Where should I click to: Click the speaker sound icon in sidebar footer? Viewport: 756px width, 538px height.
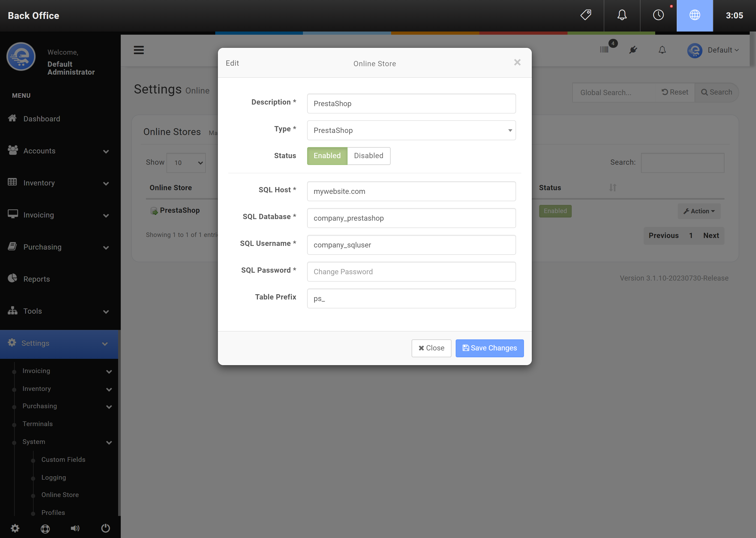tap(75, 528)
